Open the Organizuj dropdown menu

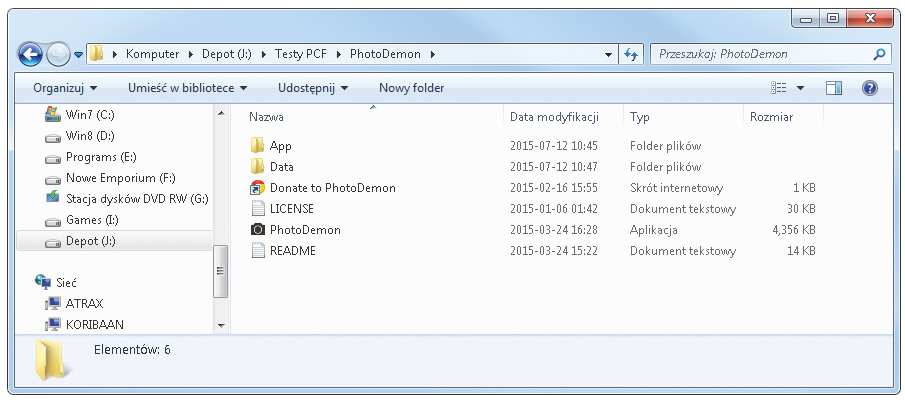pos(64,88)
